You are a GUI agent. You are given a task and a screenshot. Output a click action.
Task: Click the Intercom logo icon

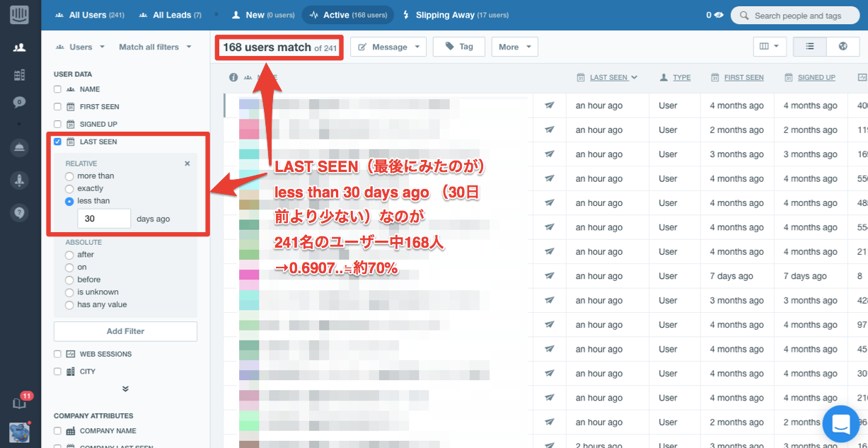[19, 16]
